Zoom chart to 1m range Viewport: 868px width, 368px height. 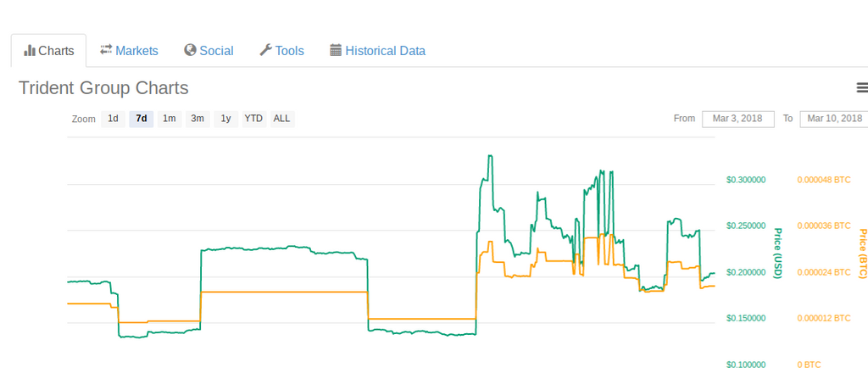(x=170, y=119)
